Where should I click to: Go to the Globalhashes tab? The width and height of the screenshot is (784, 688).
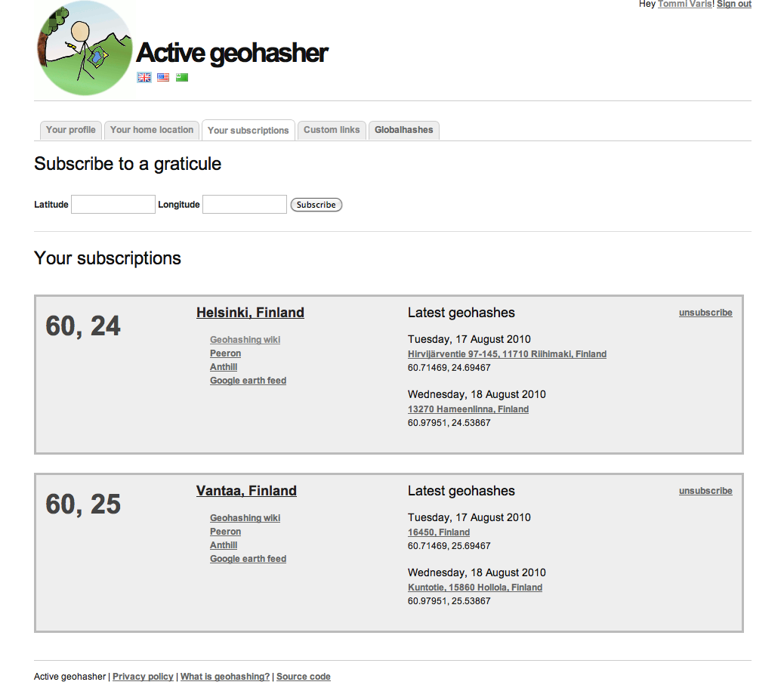point(404,130)
